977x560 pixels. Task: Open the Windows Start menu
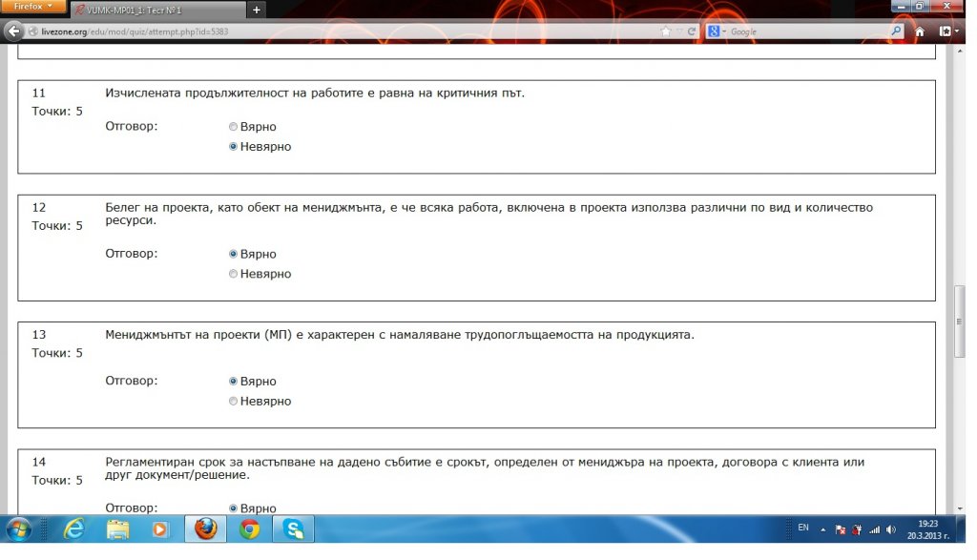point(19,529)
